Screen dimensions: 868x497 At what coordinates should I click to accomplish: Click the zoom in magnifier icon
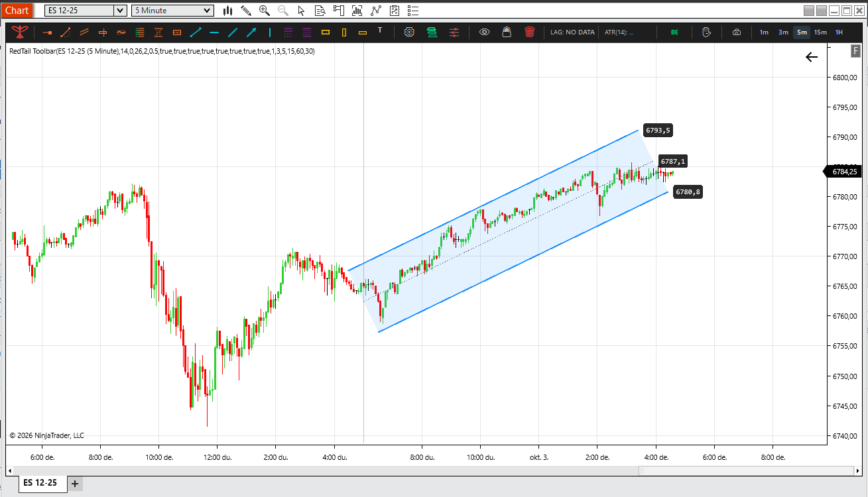(x=265, y=11)
